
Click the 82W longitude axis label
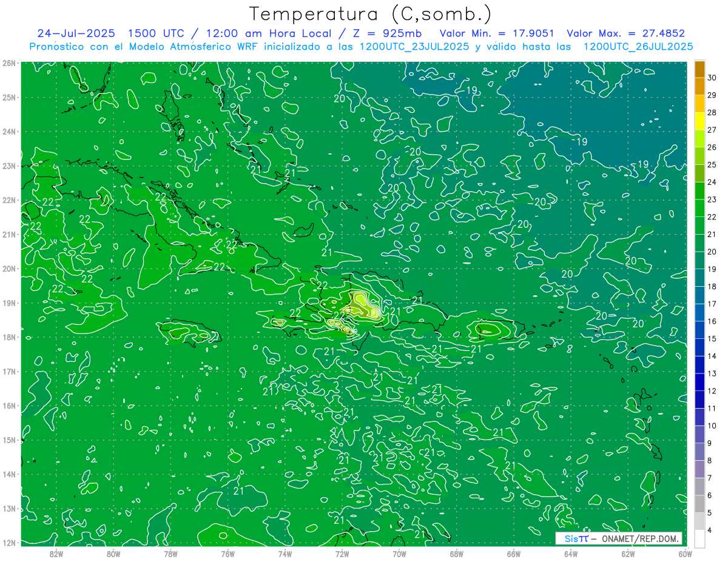coord(56,554)
